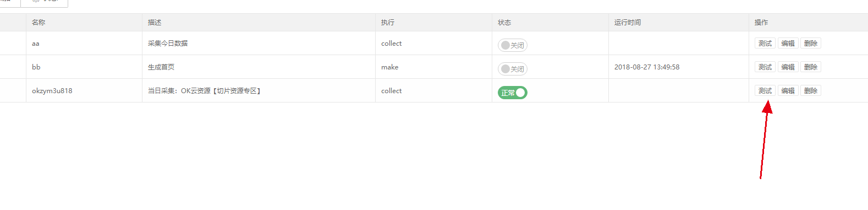Click the 操作 column header
Screen dimensions: 868x210
click(761, 23)
